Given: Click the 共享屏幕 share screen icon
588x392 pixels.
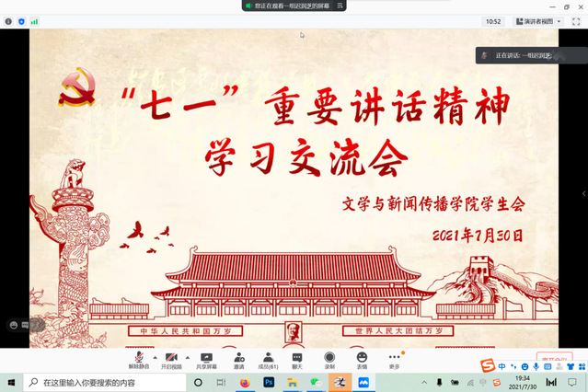Looking at the screenshot, I should coord(206,358).
